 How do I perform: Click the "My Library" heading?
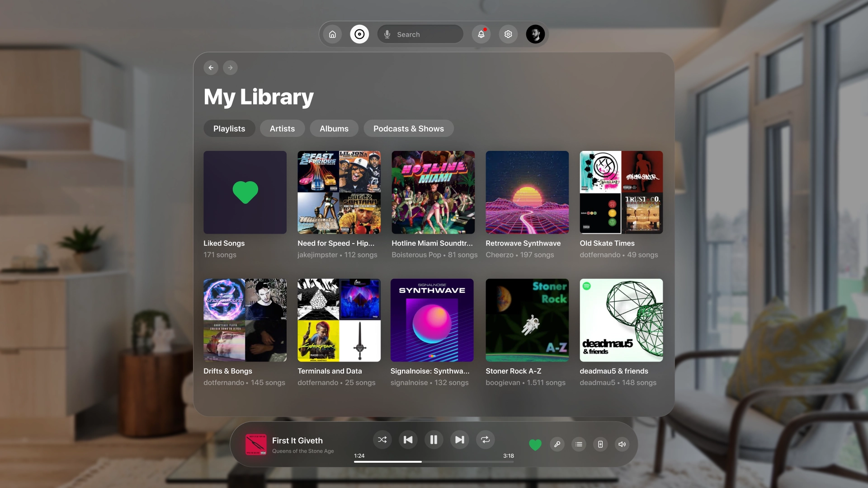point(259,97)
